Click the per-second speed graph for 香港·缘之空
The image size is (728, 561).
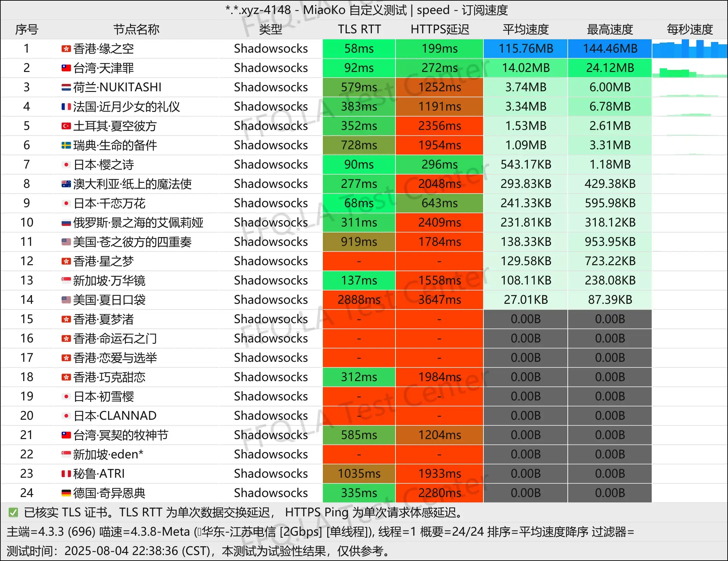click(690, 49)
